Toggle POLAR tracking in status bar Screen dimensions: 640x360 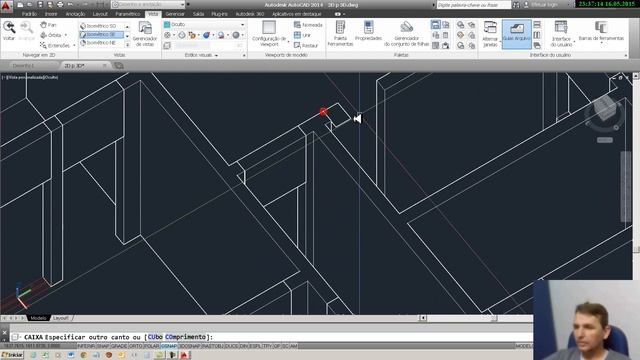click(151, 346)
